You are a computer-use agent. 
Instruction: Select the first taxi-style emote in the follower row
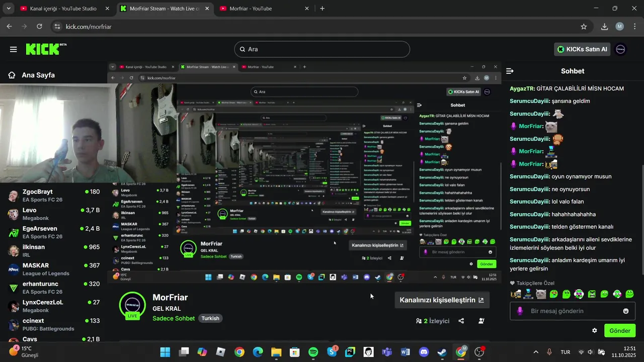coord(516,294)
